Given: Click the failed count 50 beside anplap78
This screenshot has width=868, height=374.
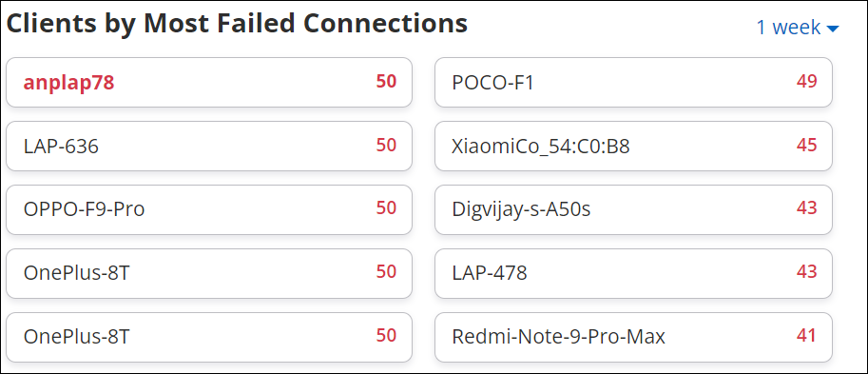Looking at the screenshot, I should [386, 82].
